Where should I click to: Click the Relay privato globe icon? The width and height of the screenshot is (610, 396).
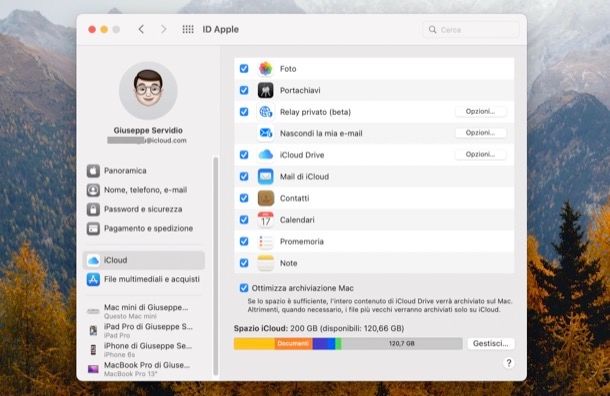(266, 112)
